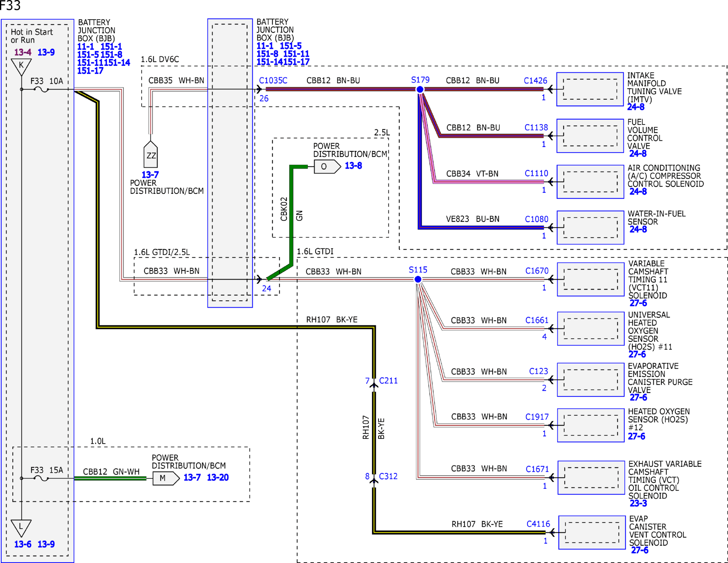Select the Water-In-Fuel Sensor component box
728x563 pixels.
(590, 228)
